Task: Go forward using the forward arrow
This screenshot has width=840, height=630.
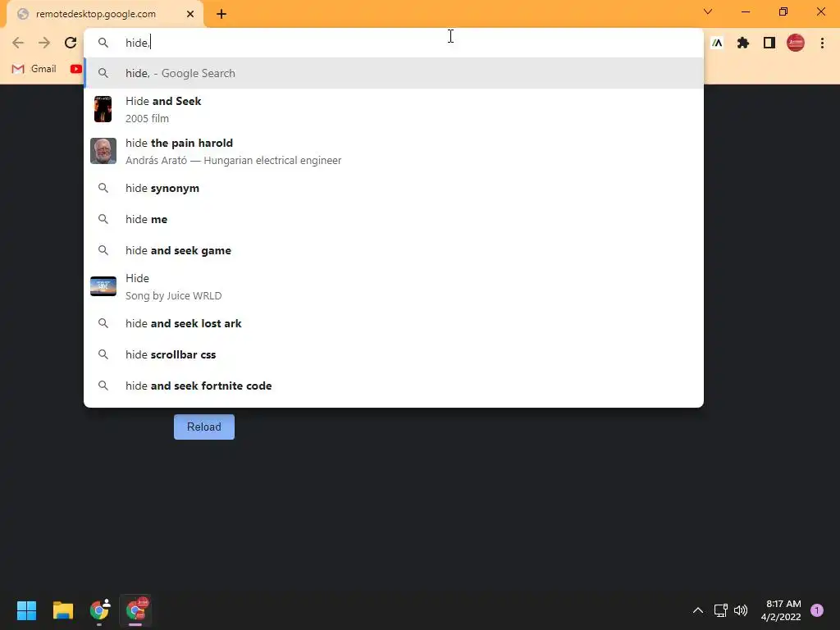Action: pyautogui.click(x=44, y=43)
